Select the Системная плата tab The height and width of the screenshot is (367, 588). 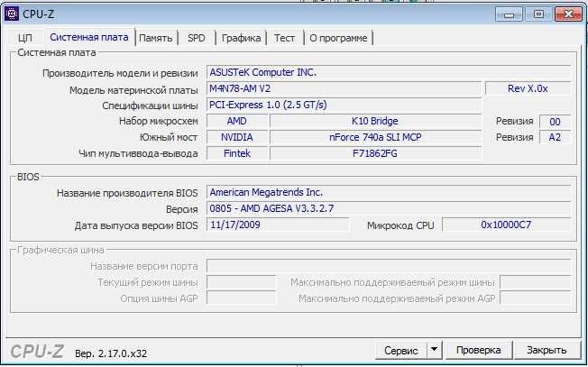[89, 37]
